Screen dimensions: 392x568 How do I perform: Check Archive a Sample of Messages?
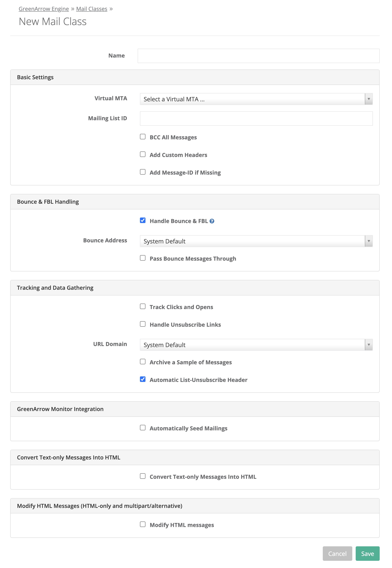click(x=143, y=362)
